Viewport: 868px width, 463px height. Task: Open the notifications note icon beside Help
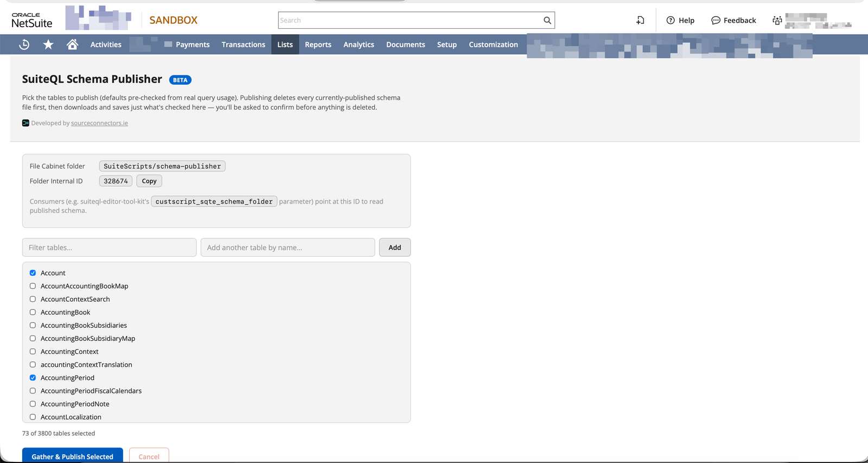click(x=640, y=20)
